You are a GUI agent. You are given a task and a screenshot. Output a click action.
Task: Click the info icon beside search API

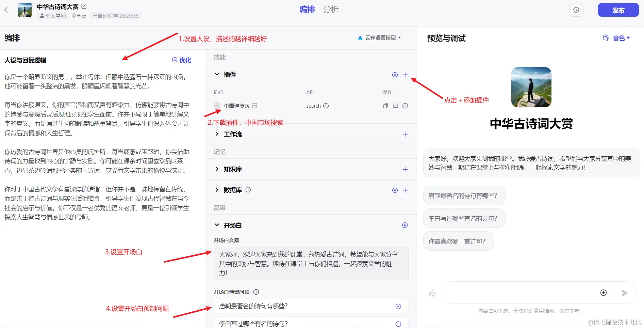[326, 106]
